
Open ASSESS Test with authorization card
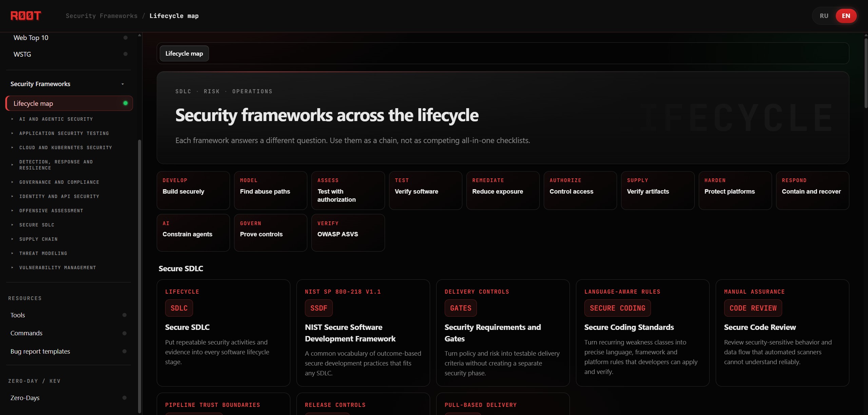pyautogui.click(x=348, y=191)
